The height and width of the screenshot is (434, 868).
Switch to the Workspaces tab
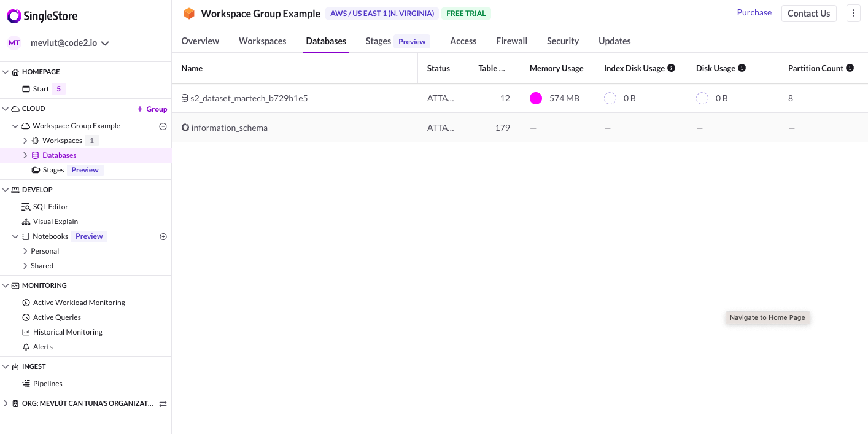tap(262, 41)
